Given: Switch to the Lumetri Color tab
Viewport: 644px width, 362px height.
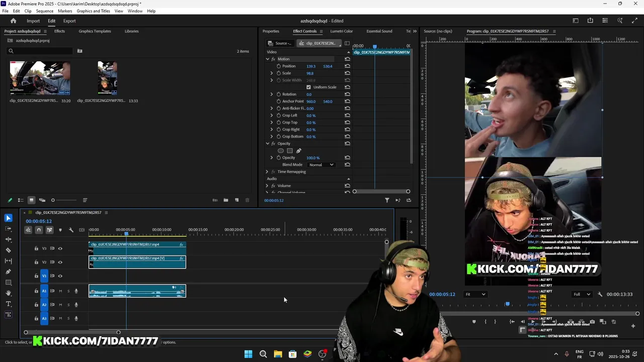Looking at the screenshot, I should 342,31.
